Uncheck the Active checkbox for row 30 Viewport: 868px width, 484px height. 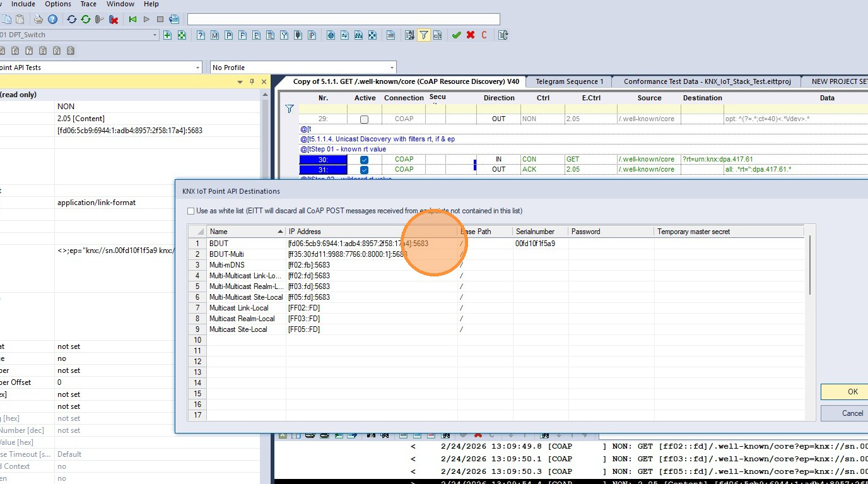tap(364, 160)
